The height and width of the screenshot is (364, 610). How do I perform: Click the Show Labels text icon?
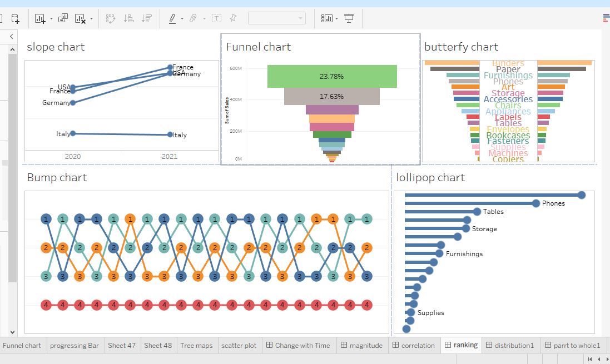(217, 18)
